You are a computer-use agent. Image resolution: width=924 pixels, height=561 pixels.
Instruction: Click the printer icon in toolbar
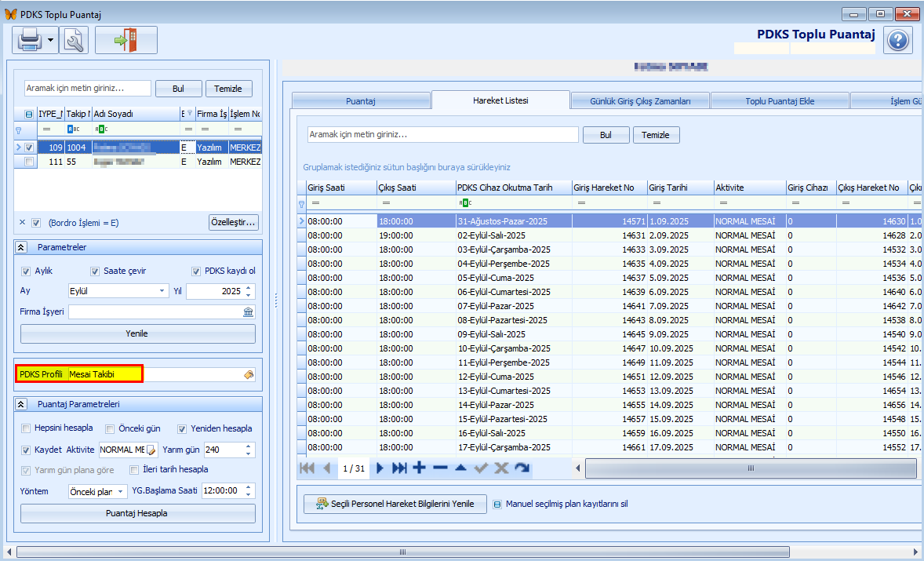[28, 40]
